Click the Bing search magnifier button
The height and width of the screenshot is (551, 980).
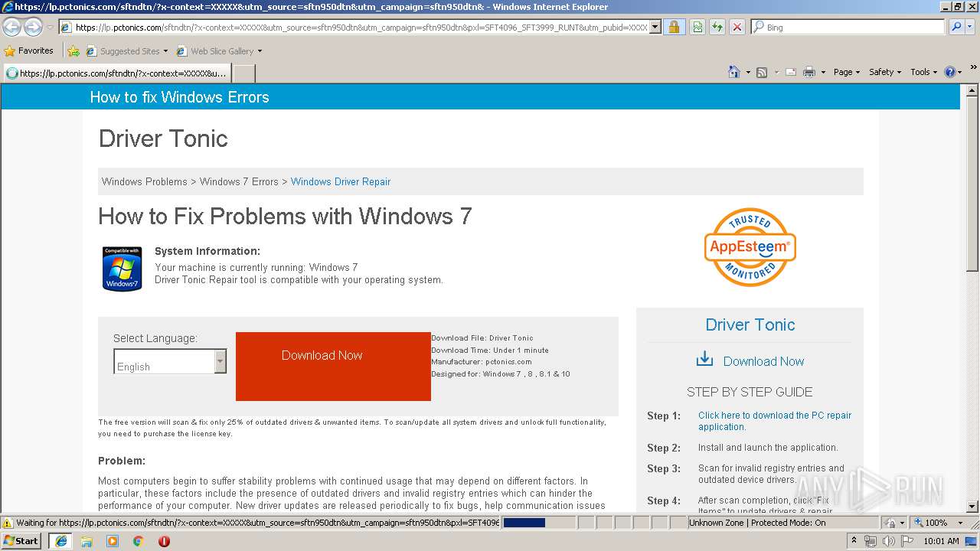[x=955, y=27]
